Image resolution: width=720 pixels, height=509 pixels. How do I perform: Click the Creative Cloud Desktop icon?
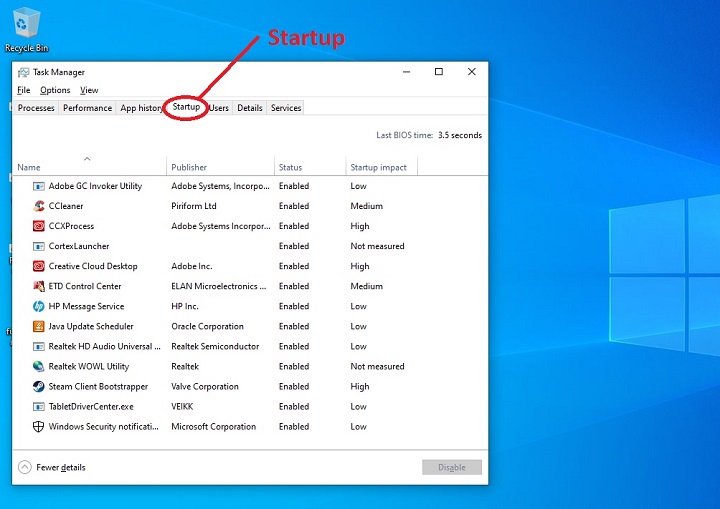[x=39, y=266]
